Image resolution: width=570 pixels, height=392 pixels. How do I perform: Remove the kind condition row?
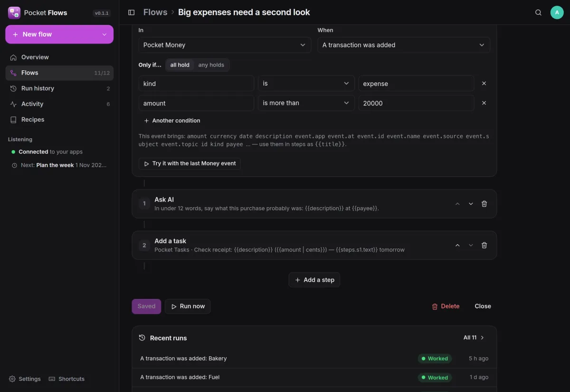click(x=484, y=83)
